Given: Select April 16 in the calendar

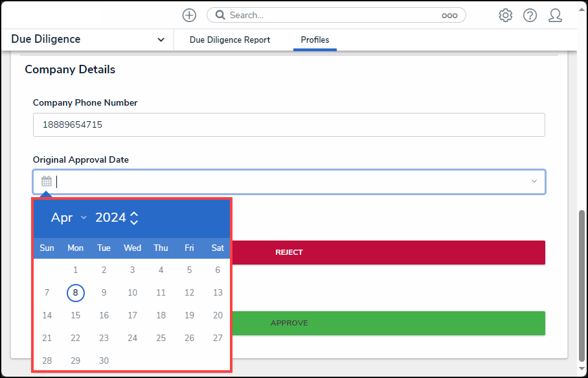Looking at the screenshot, I should pyautogui.click(x=104, y=315).
